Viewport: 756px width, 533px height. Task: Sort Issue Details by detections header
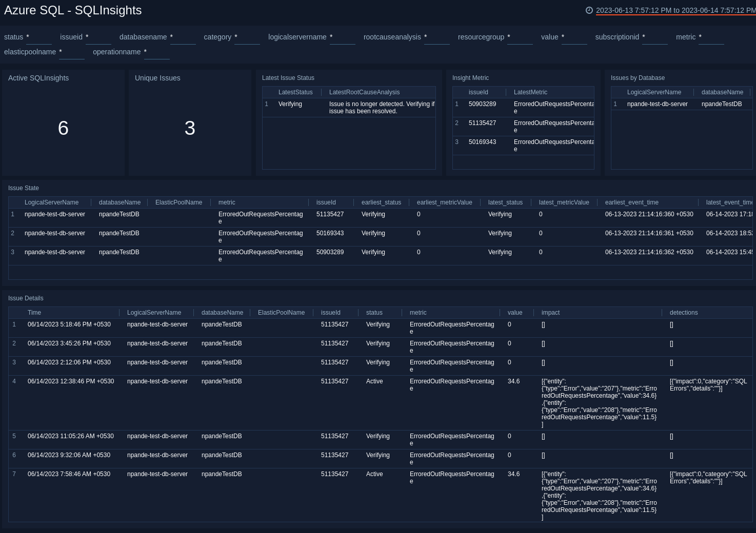coord(684,313)
